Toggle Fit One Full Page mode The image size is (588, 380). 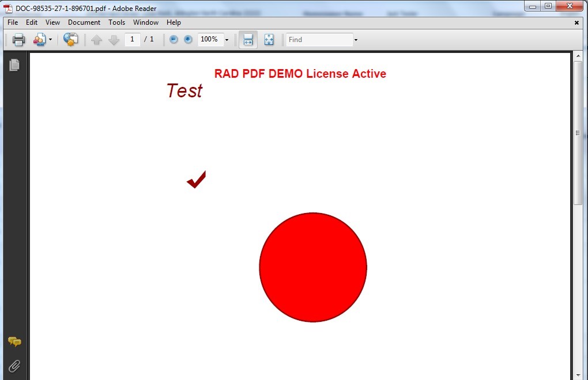pos(269,40)
